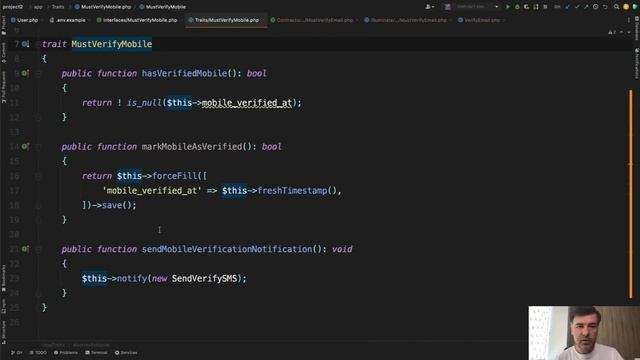Switch to the .env.example tab
The width and height of the screenshot is (640, 360).
tap(68, 20)
